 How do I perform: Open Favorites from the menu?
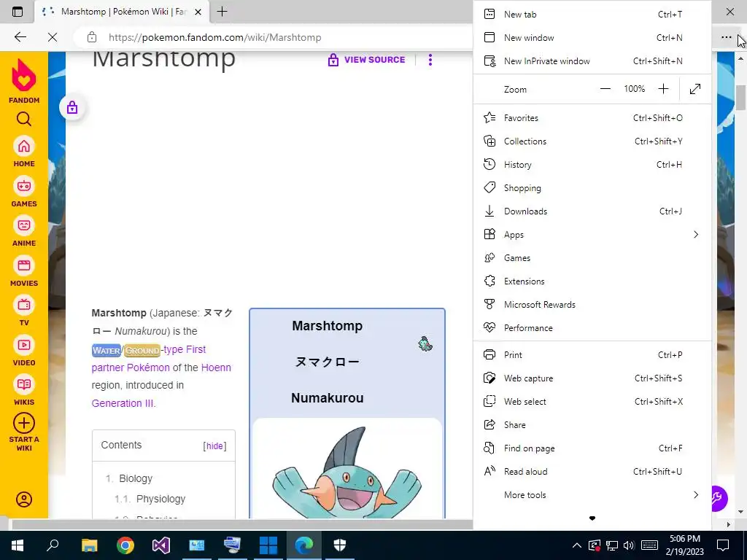592,117
